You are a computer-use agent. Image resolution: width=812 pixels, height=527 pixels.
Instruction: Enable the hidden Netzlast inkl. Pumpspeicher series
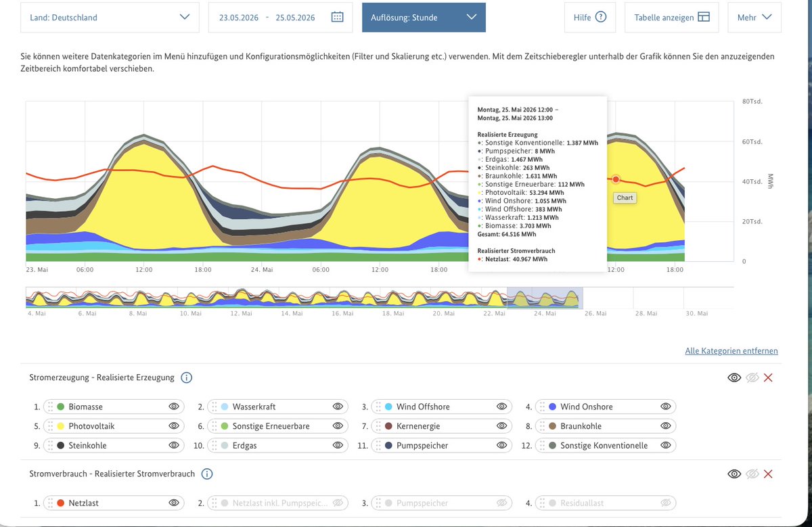338,503
